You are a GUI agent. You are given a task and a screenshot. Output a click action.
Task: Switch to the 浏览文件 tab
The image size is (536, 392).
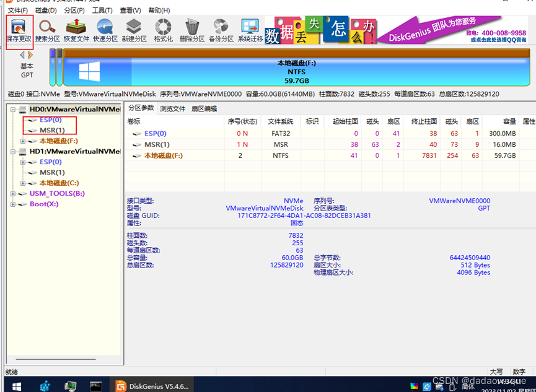173,108
